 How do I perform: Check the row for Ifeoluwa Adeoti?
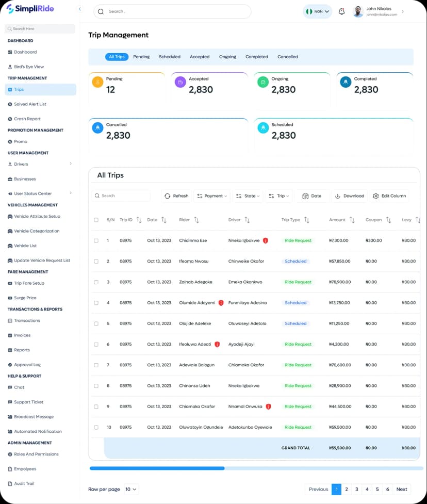[96, 344]
